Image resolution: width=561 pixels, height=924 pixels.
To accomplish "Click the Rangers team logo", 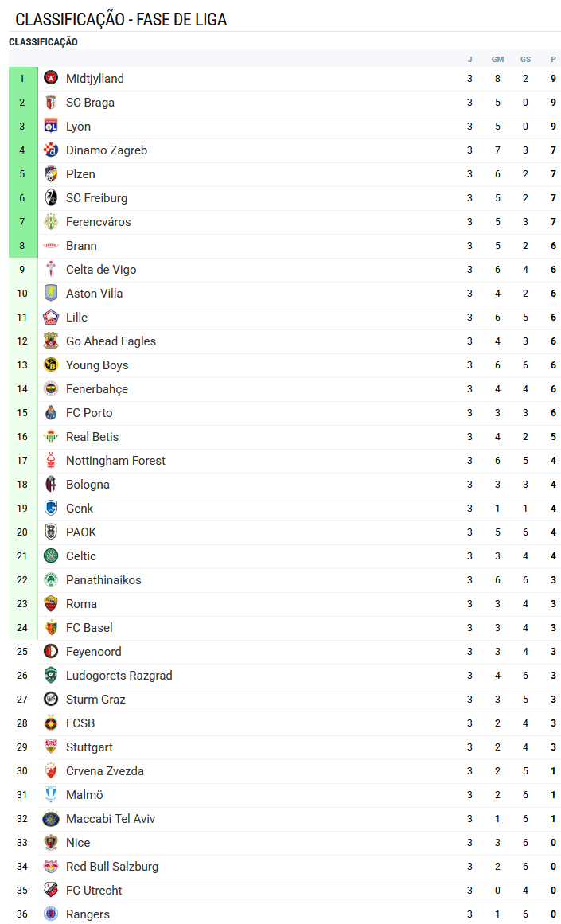I will tap(51, 914).
